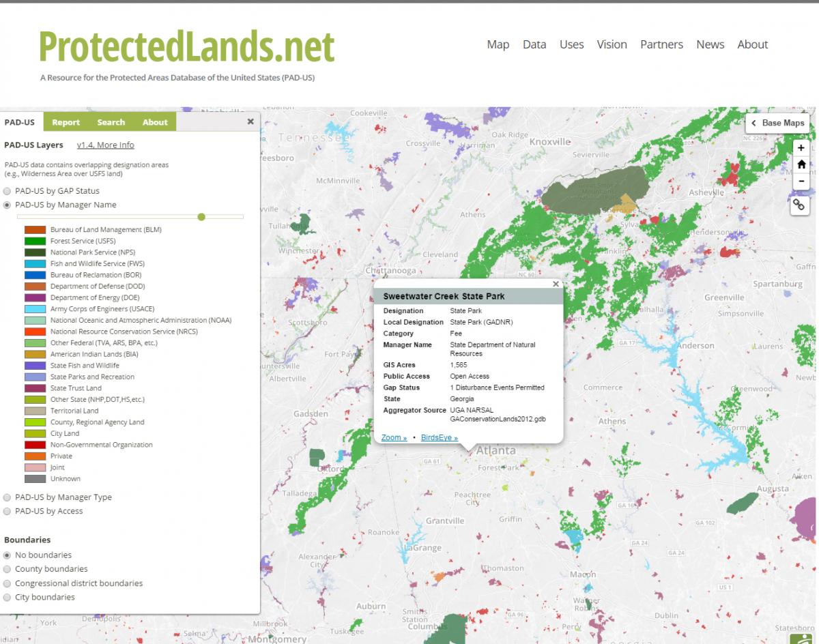819x644 pixels.
Task: Click the Bureau of Land Management color swatch
Action: point(35,230)
